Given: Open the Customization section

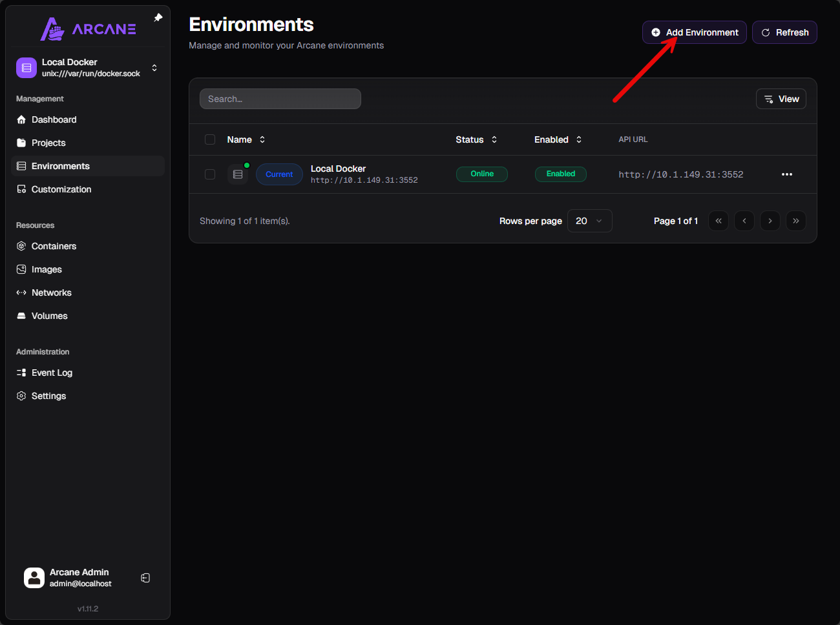Looking at the screenshot, I should tap(88, 189).
